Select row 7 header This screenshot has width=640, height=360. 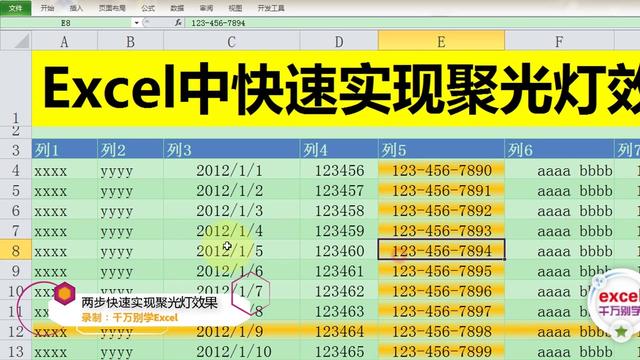pos(16,230)
